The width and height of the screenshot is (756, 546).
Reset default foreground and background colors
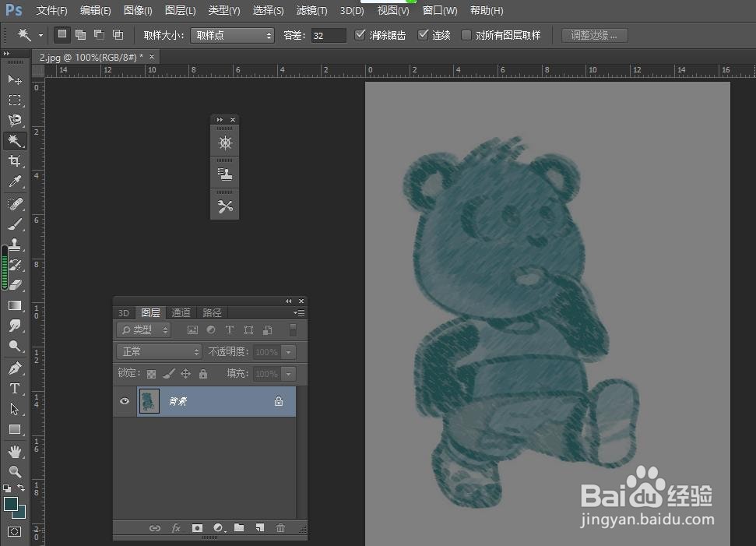pyautogui.click(x=7, y=488)
